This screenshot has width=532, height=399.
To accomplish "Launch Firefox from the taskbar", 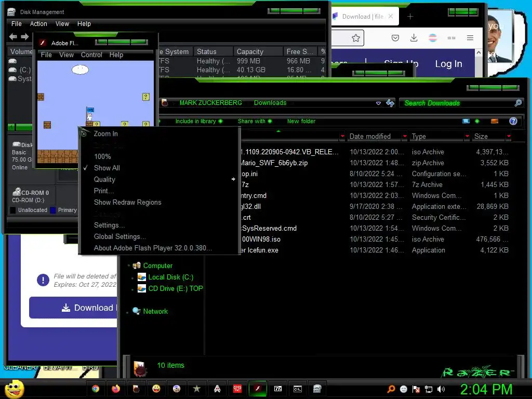I will click(116, 389).
